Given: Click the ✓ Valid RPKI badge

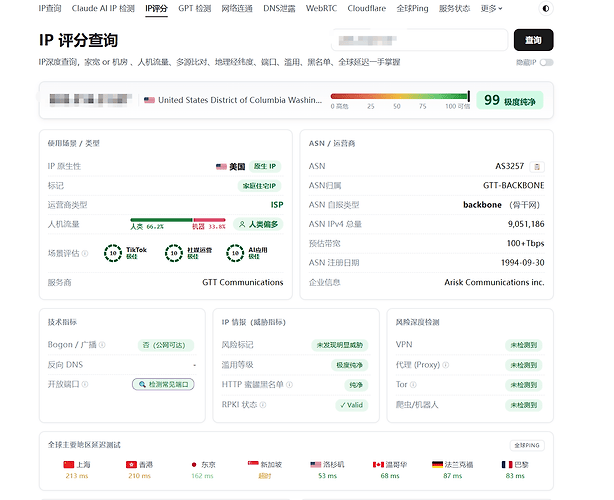Looking at the screenshot, I should click(x=352, y=405).
